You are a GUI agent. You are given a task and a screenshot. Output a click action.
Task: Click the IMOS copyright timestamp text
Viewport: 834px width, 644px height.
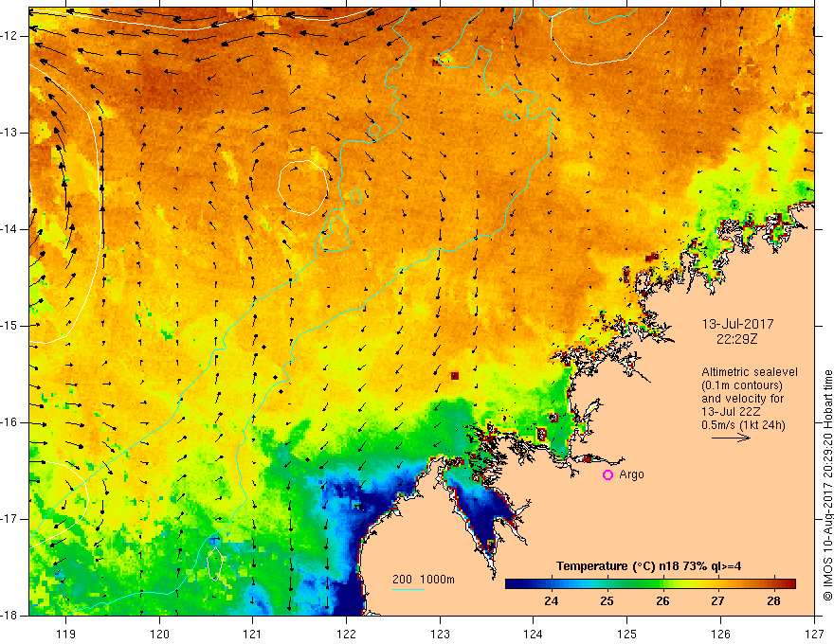(x=827, y=485)
